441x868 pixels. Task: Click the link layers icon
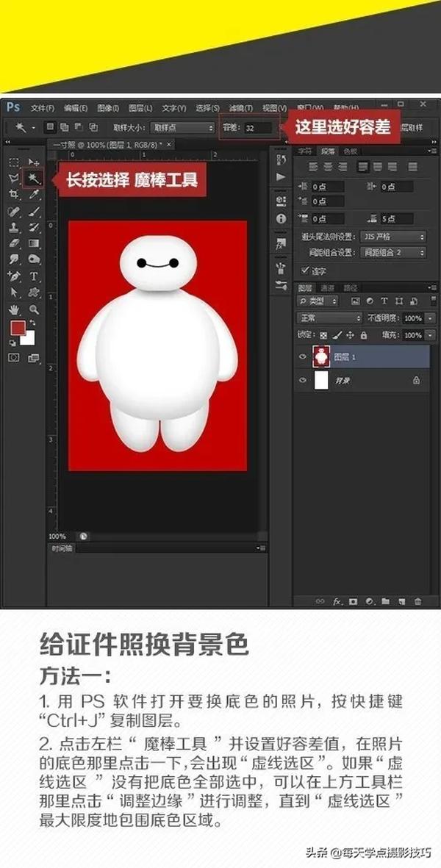[x=320, y=601]
